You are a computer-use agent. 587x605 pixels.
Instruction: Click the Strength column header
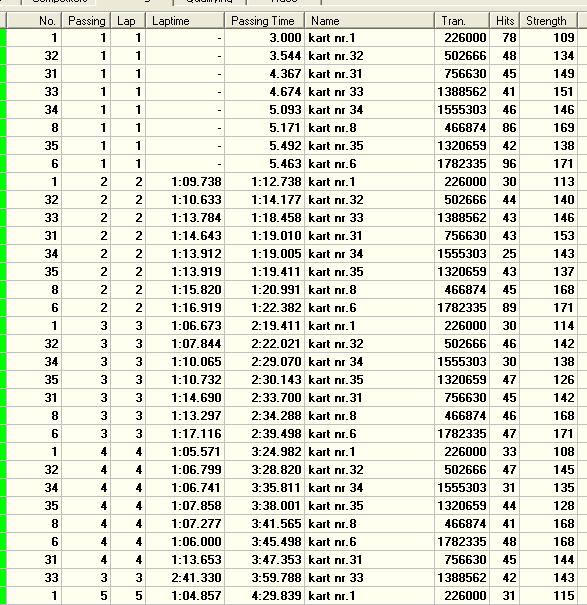pos(548,20)
